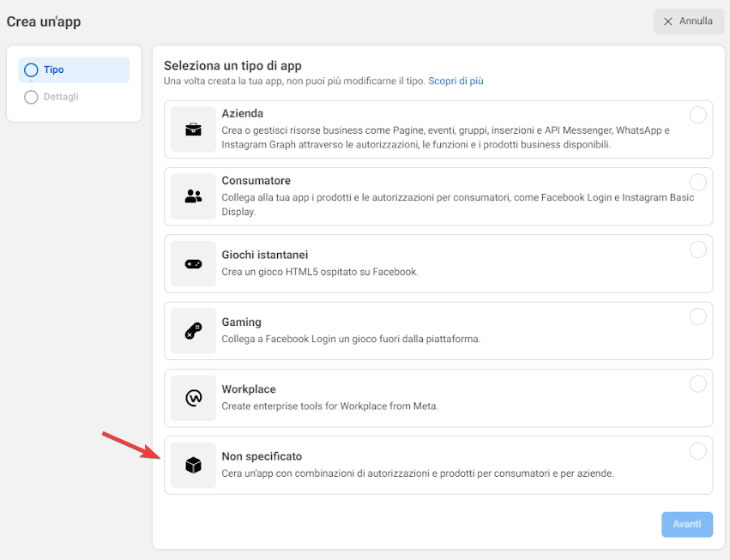Click the Tipo step circle indicator
Image resolution: width=730 pixels, height=560 pixels.
pyautogui.click(x=31, y=69)
